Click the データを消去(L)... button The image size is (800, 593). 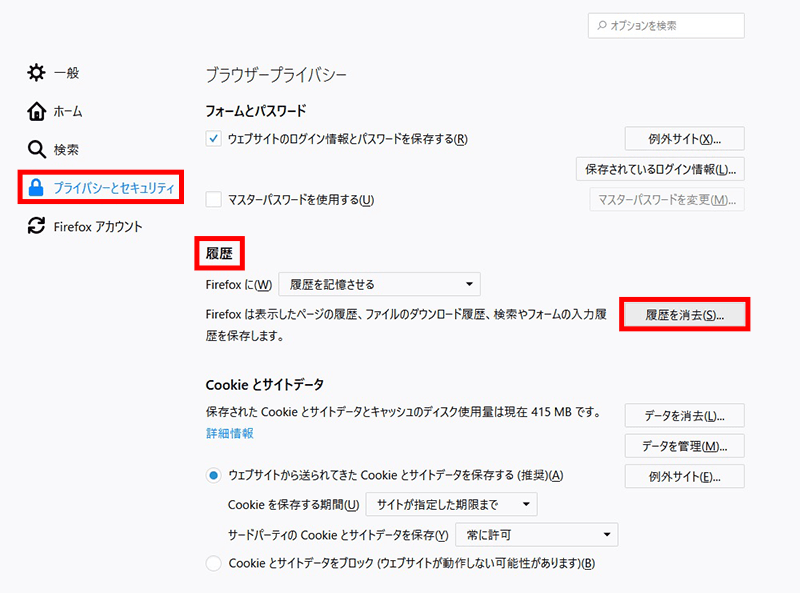(684, 416)
